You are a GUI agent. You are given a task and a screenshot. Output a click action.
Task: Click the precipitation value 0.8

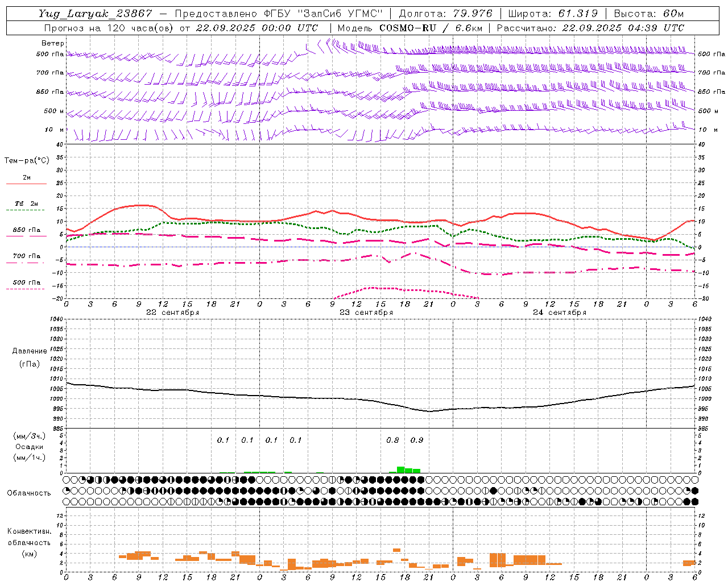392,440
